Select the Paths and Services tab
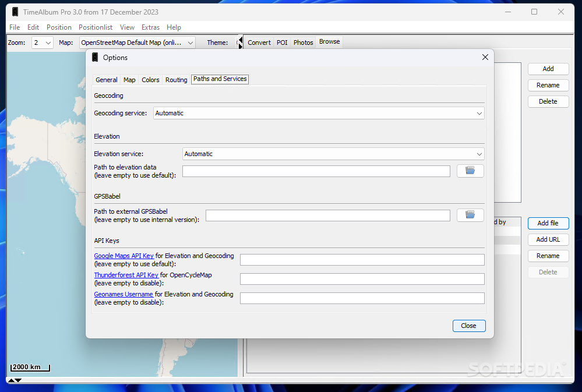Screen dimensions: 582x392 220,79
